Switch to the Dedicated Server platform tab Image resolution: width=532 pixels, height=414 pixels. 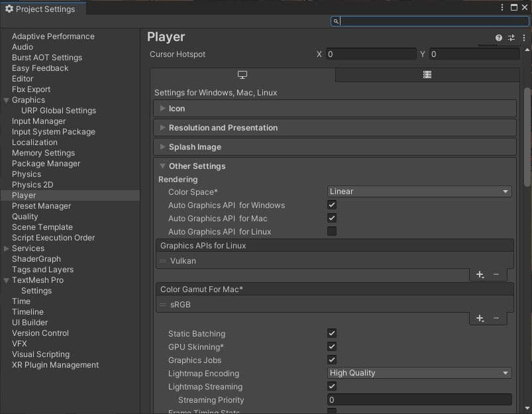[x=427, y=75]
